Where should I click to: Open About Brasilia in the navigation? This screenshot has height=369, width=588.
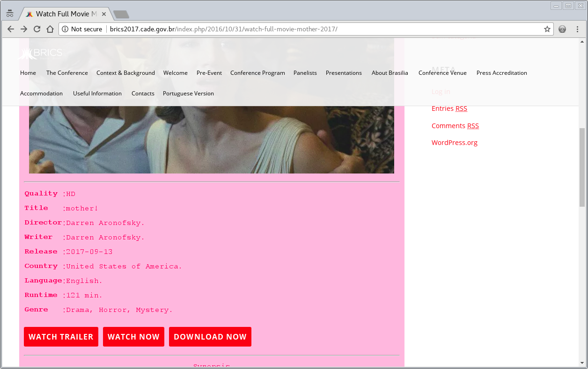390,73
